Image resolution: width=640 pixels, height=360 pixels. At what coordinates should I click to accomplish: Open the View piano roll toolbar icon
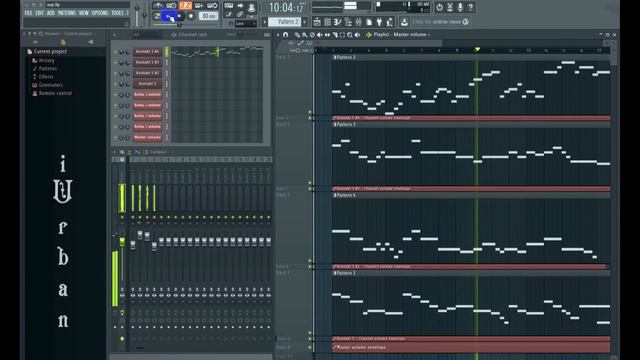coord(338,22)
